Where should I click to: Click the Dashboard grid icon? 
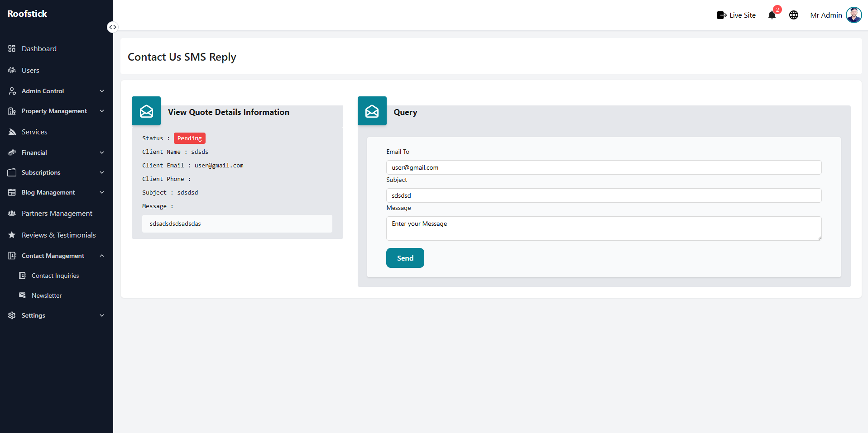12,48
